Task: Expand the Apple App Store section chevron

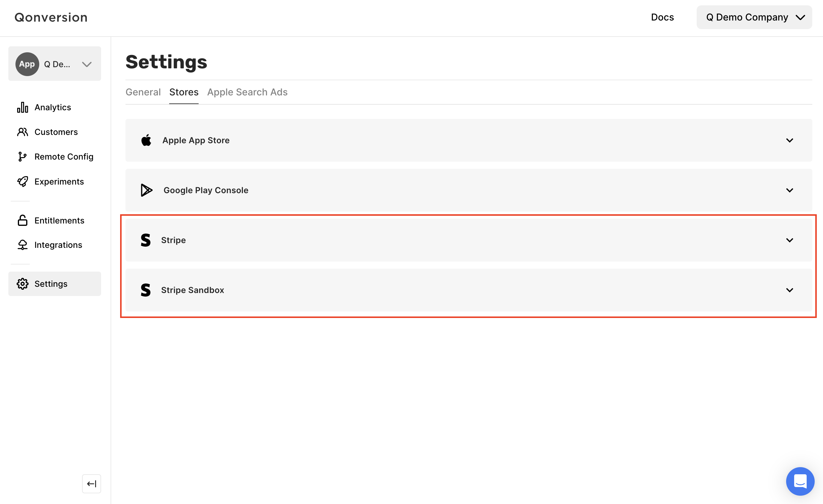Action: tap(790, 141)
